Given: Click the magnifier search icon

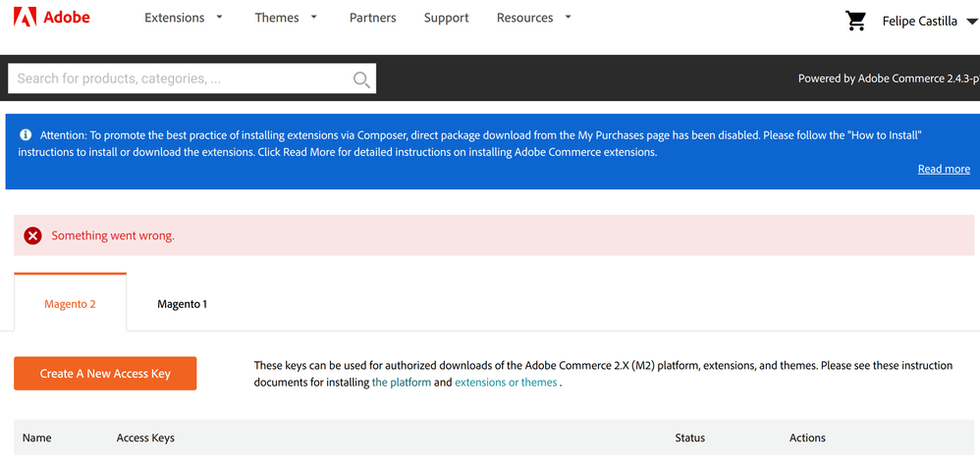Looking at the screenshot, I should coord(361,79).
